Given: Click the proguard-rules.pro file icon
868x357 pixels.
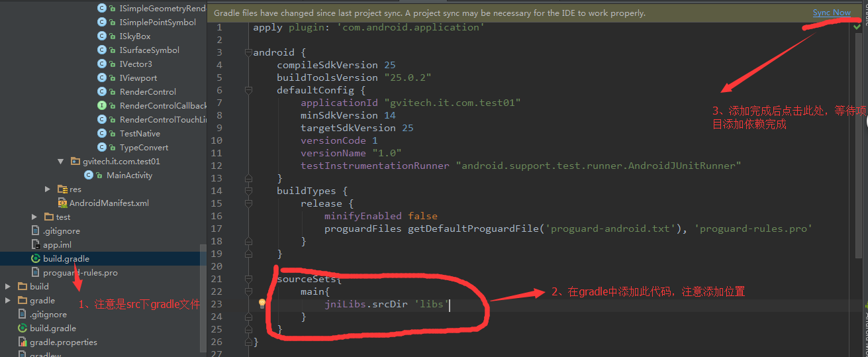Looking at the screenshot, I should tap(36, 272).
